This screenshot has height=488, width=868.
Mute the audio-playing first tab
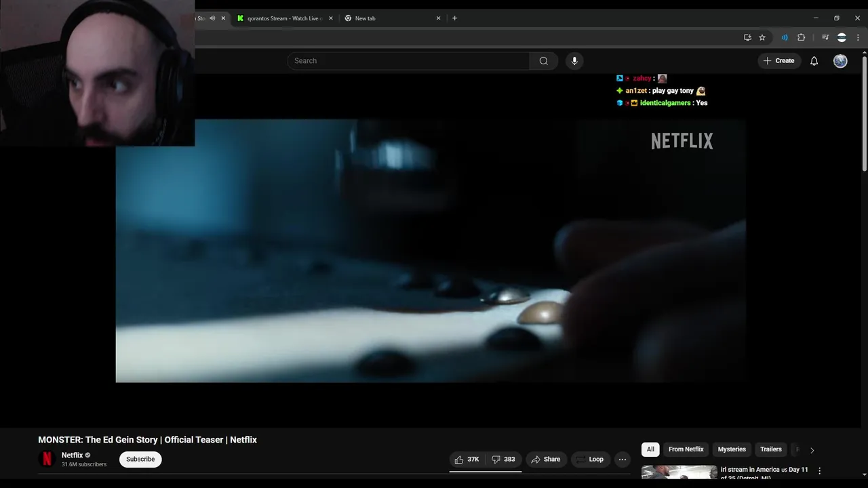[212, 18]
